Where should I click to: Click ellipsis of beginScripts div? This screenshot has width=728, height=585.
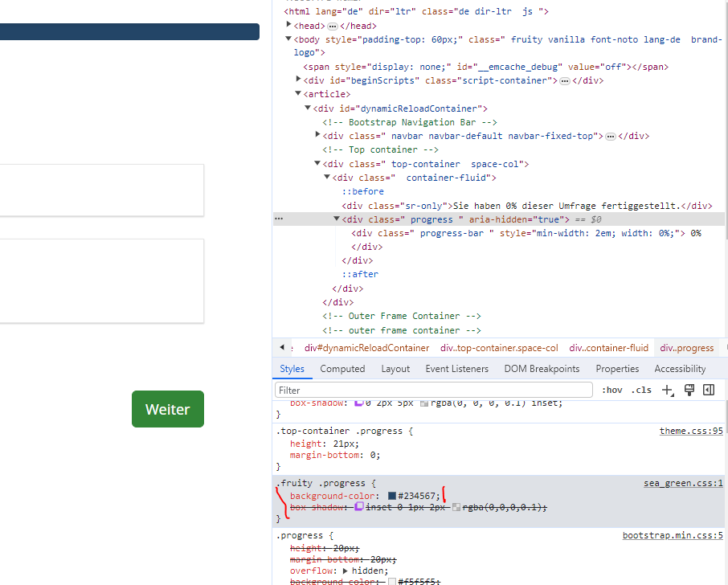tap(565, 81)
